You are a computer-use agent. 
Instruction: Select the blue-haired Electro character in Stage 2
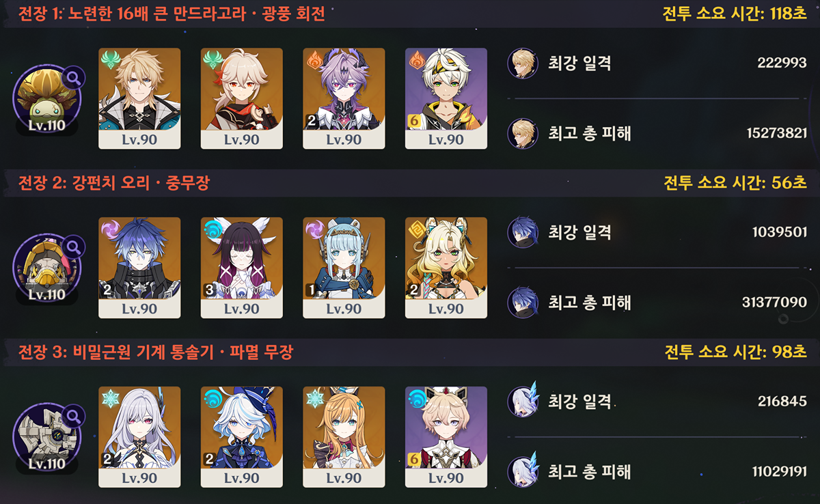coord(139,268)
